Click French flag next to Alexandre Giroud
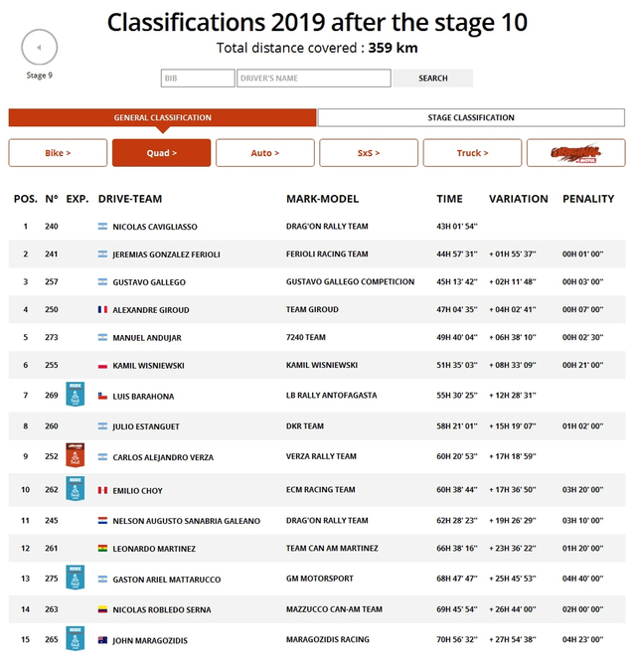 [102, 310]
